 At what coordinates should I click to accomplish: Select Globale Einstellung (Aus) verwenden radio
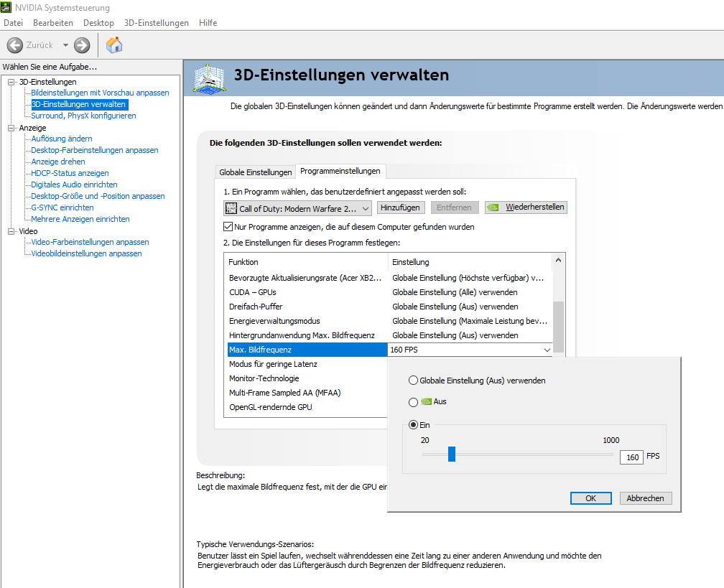pos(413,381)
